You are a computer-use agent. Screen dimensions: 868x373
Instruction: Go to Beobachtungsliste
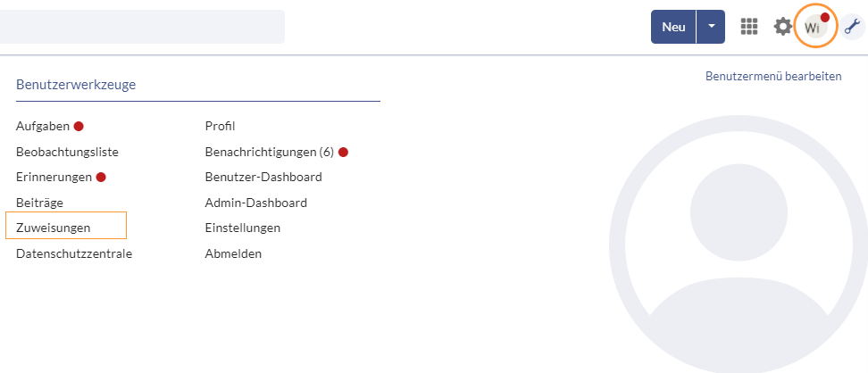tap(67, 152)
